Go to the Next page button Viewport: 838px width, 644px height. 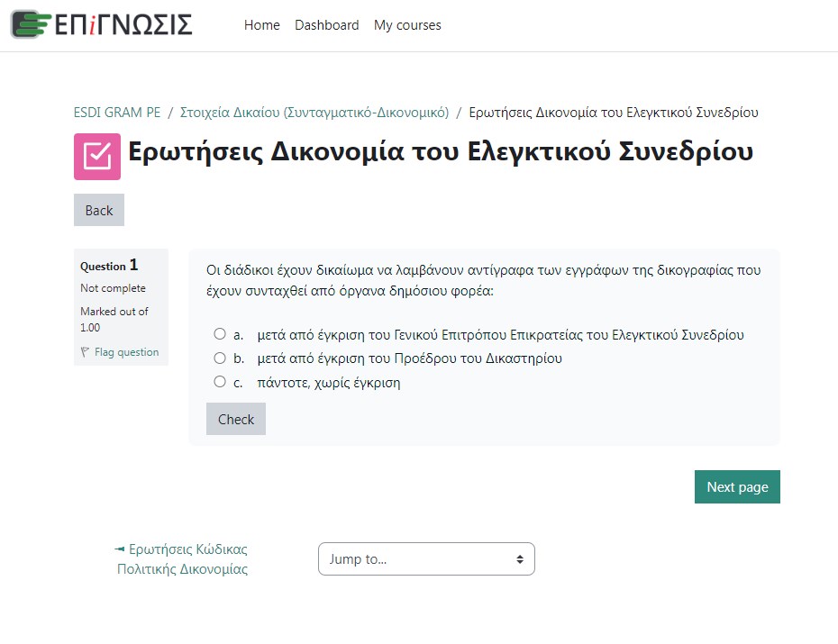[x=737, y=486]
